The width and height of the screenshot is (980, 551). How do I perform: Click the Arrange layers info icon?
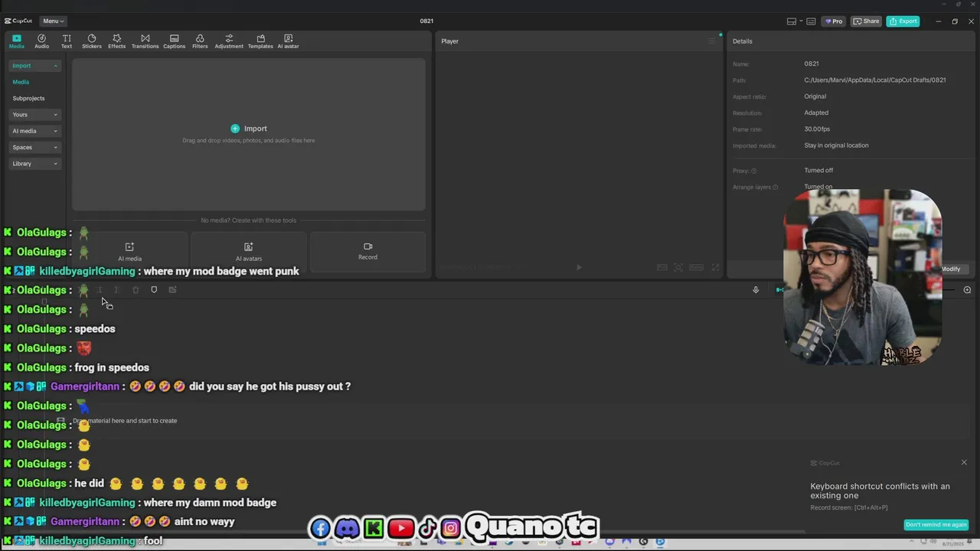click(x=776, y=187)
